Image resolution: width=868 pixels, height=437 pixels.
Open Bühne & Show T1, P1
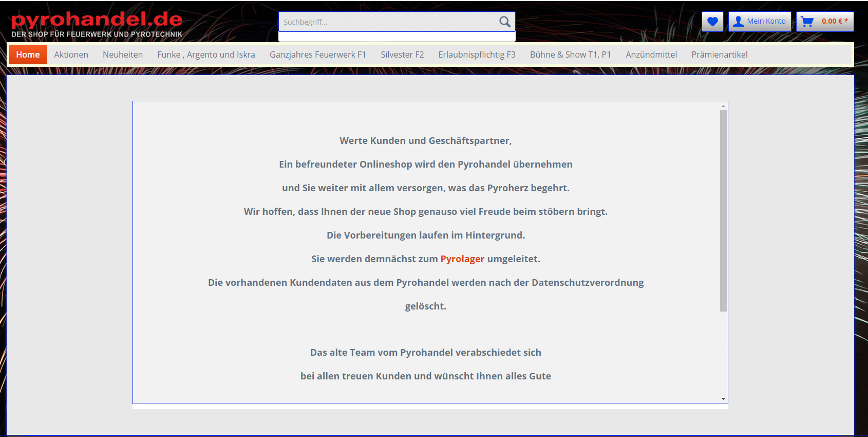coord(571,54)
